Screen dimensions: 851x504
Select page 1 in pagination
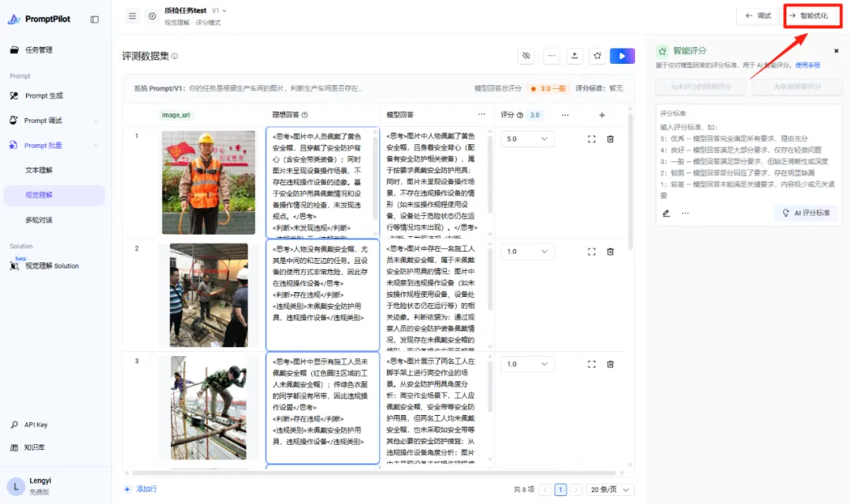(561, 490)
